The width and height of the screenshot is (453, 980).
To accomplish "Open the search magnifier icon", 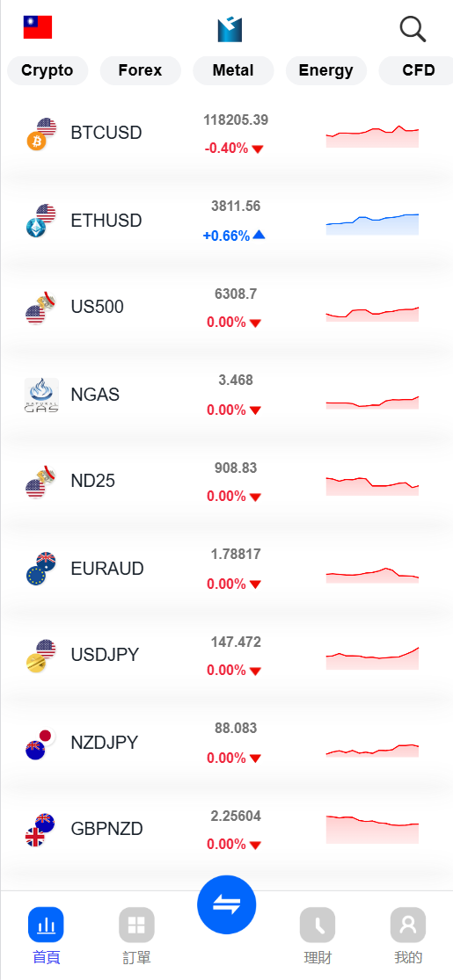I will 413,29.
